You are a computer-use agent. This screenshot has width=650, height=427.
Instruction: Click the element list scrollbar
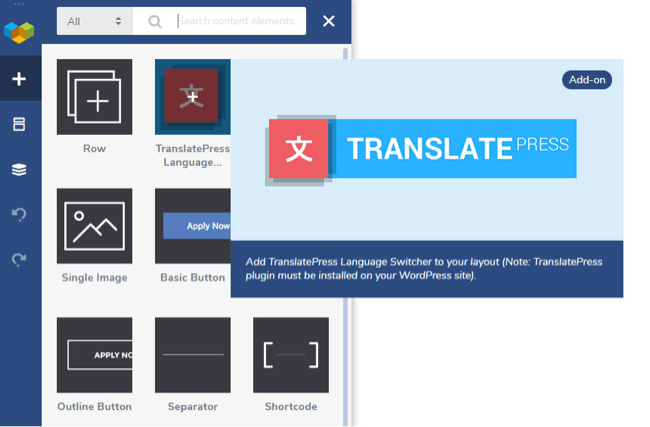point(346,236)
